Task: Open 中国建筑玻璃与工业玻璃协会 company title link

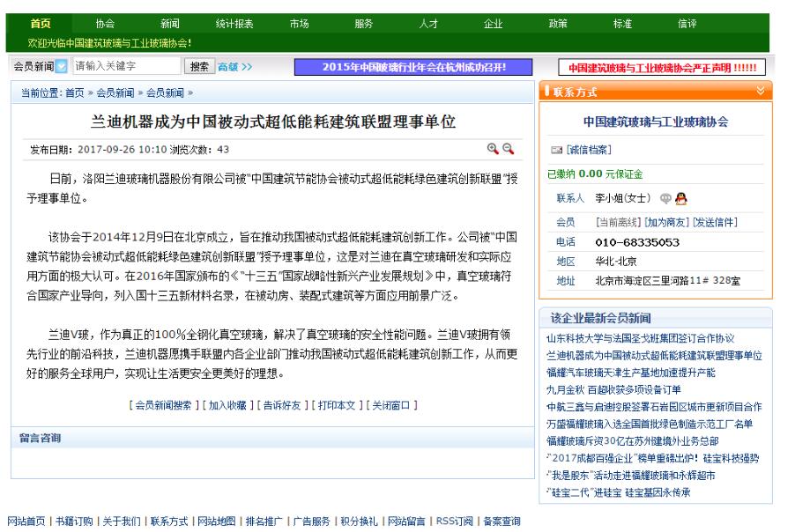Action: (x=656, y=122)
